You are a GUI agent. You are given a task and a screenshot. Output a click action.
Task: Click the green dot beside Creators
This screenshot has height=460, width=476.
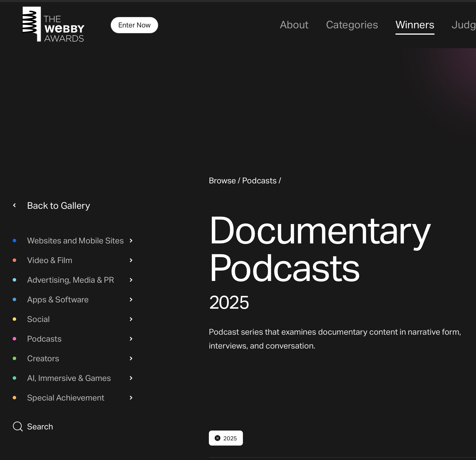[x=14, y=358]
